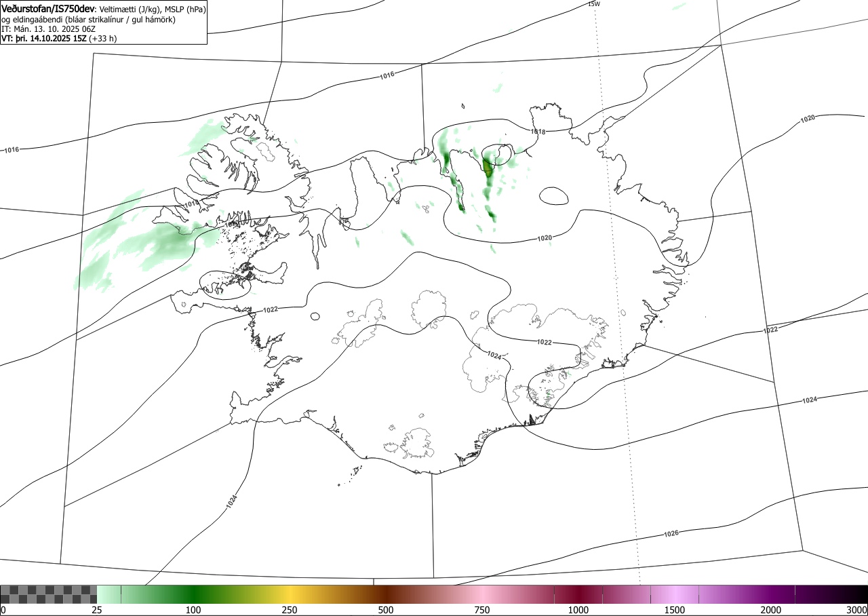This screenshot has height=616, width=868.
Task: Click the '25' tick on the color scale
Action: point(97,610)
